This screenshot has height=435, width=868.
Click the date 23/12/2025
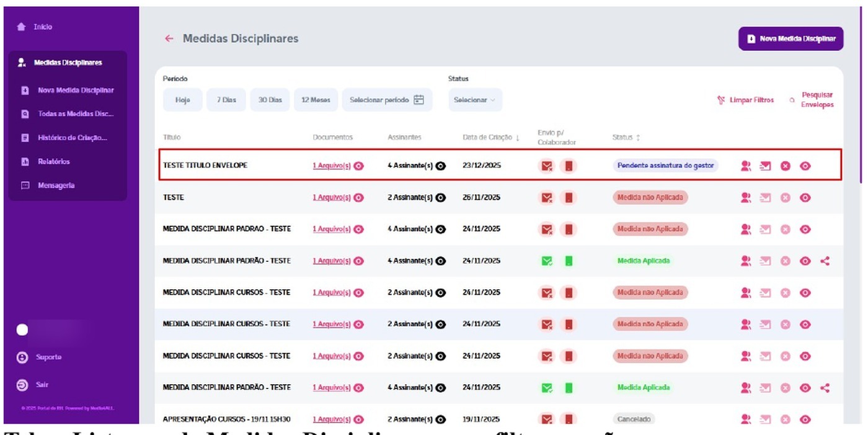[481, 166]
